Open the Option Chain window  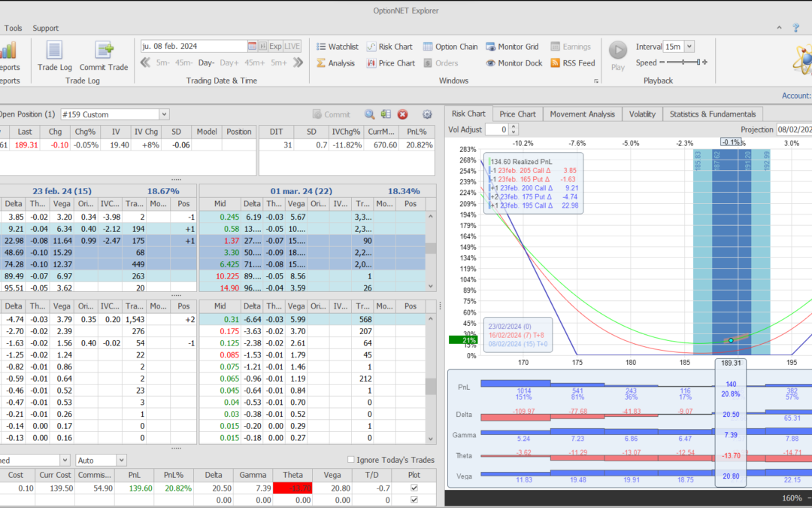450,47
